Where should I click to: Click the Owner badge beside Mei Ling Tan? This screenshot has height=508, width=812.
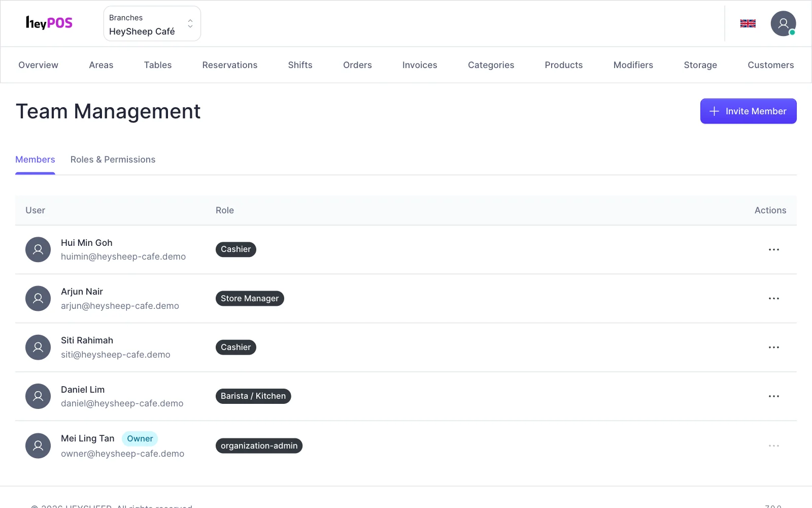click(x=140, y=439)
